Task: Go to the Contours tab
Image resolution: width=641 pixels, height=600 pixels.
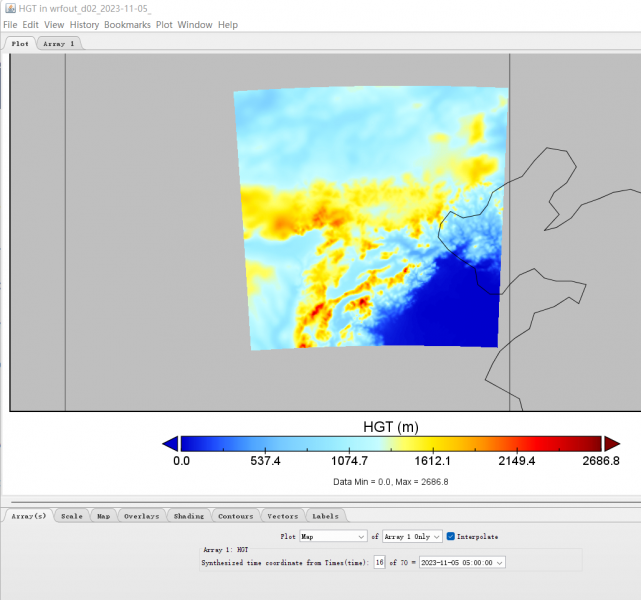Action: [x=236, y=516]
